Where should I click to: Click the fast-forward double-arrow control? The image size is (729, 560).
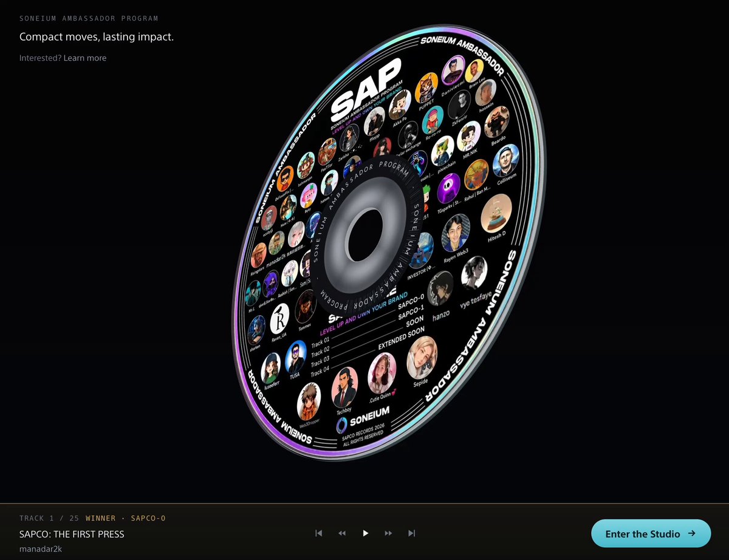point(388,533)
